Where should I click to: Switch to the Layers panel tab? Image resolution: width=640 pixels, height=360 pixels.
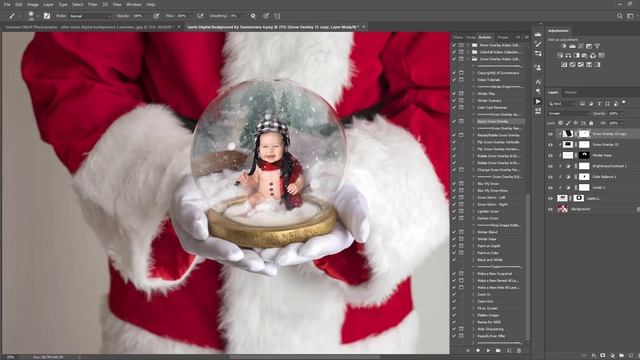[553, 93]
